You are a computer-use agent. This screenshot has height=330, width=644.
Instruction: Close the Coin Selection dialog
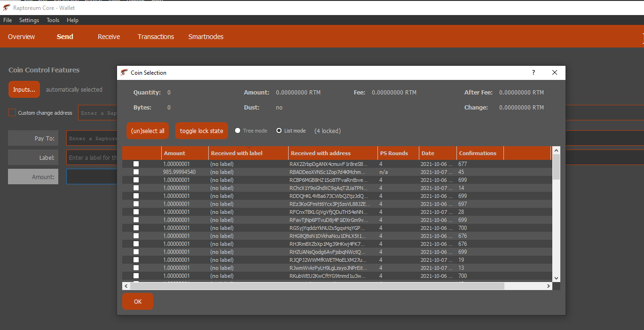pos(555,73)
